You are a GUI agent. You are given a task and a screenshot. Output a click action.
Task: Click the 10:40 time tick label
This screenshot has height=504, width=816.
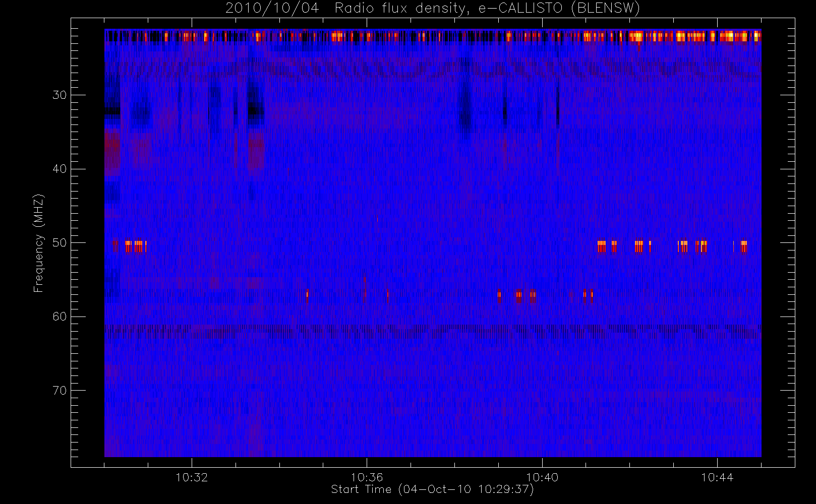[542, 477]
